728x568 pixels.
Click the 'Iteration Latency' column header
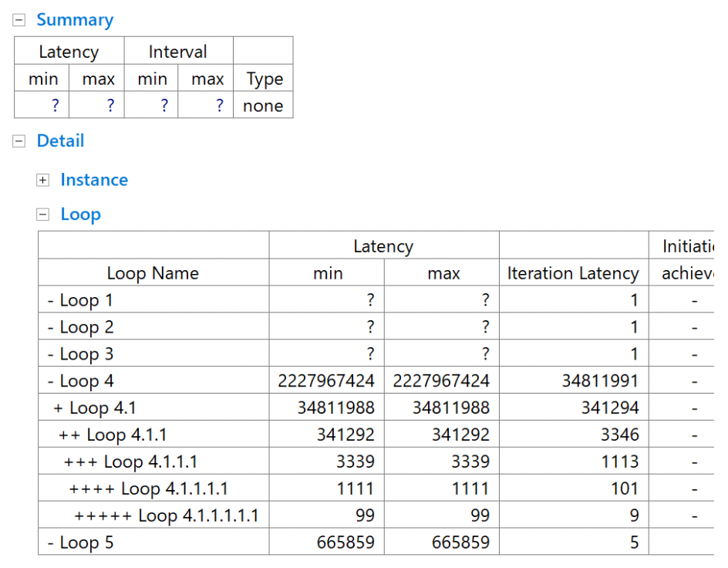pyautogui.click(x=573, y=273)
